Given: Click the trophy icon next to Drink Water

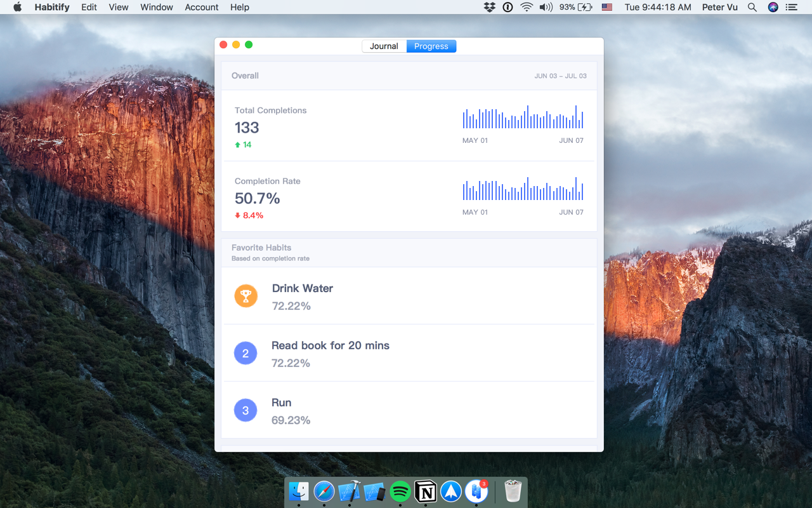Looking at the screenshot, I should click(x=246, y=296).
